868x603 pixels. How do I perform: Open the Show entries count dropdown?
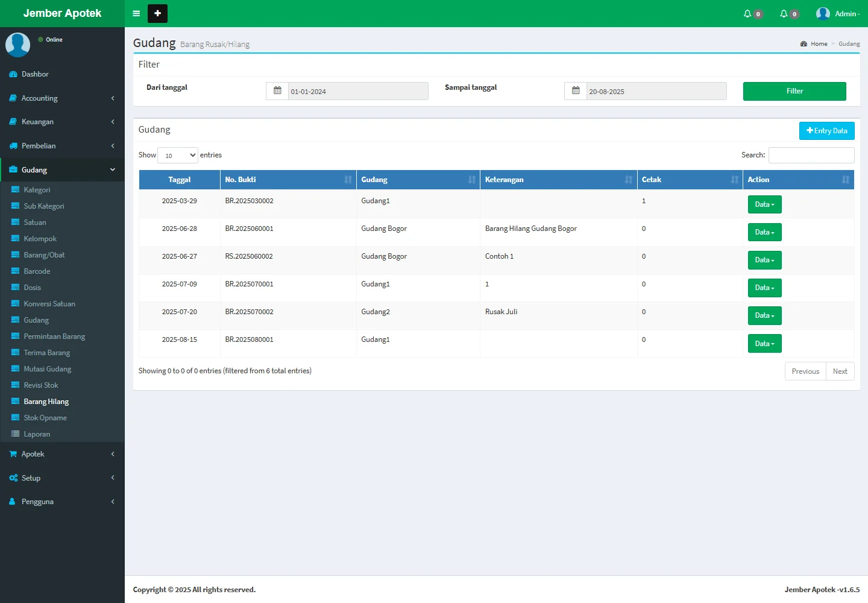178,156
